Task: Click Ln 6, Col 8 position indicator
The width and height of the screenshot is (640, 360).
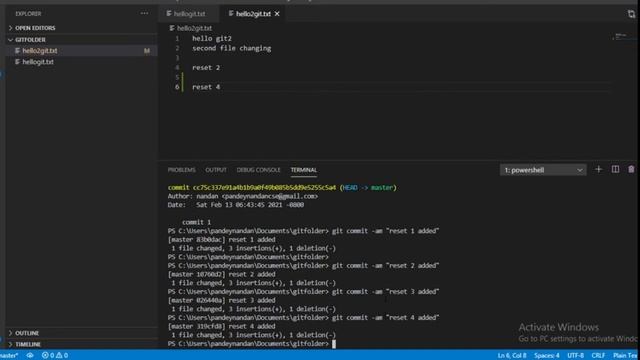Action: pyautogui.click(x=512, y=356)
